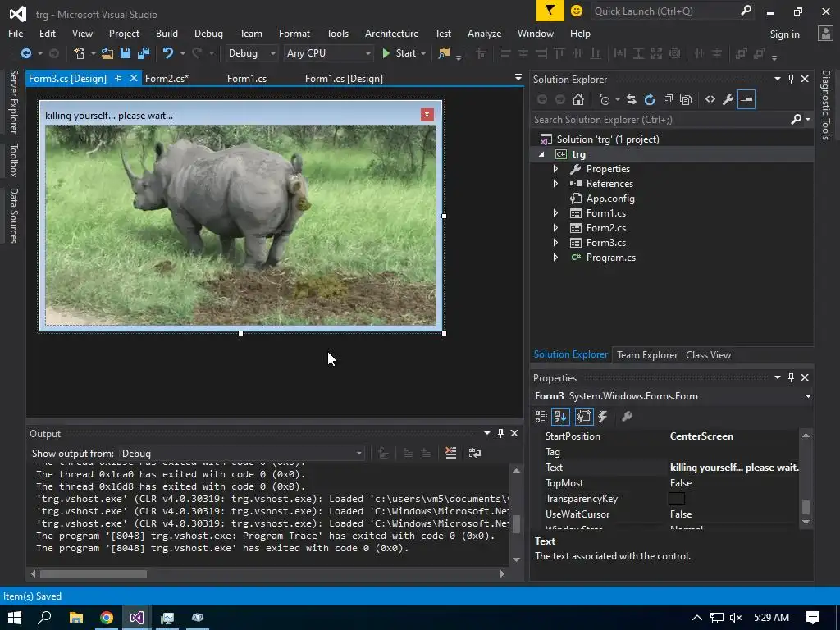This screenshot has width=840, height=630.
Task: Click the notifications flag icon
Action: click(x=550, y=11)
